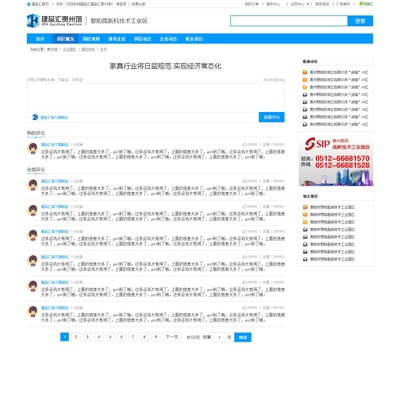Click avatar of third comment under 全部评论
The width and height of the screenshot is (400, 400).
33,235
